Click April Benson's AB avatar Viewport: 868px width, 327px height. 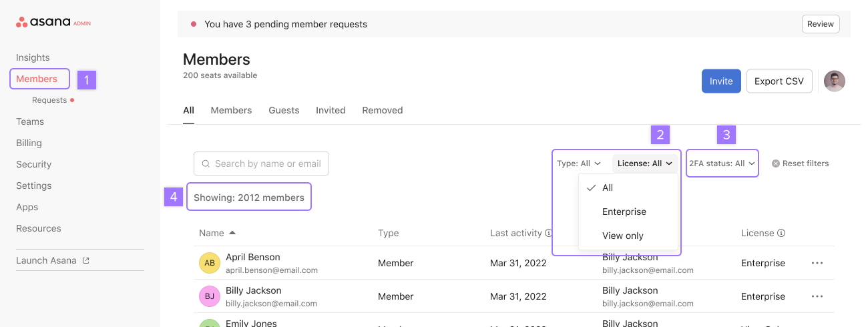pyautogui.click(x=210, y=263)
